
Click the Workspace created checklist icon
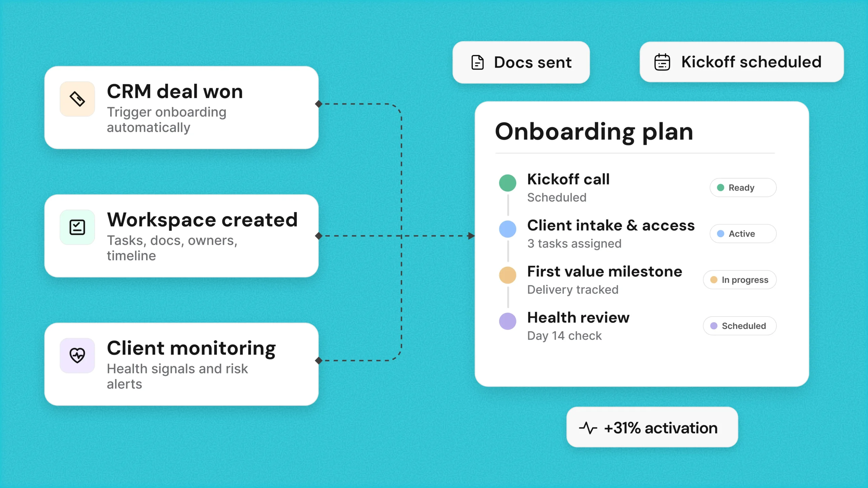(77, 227)
